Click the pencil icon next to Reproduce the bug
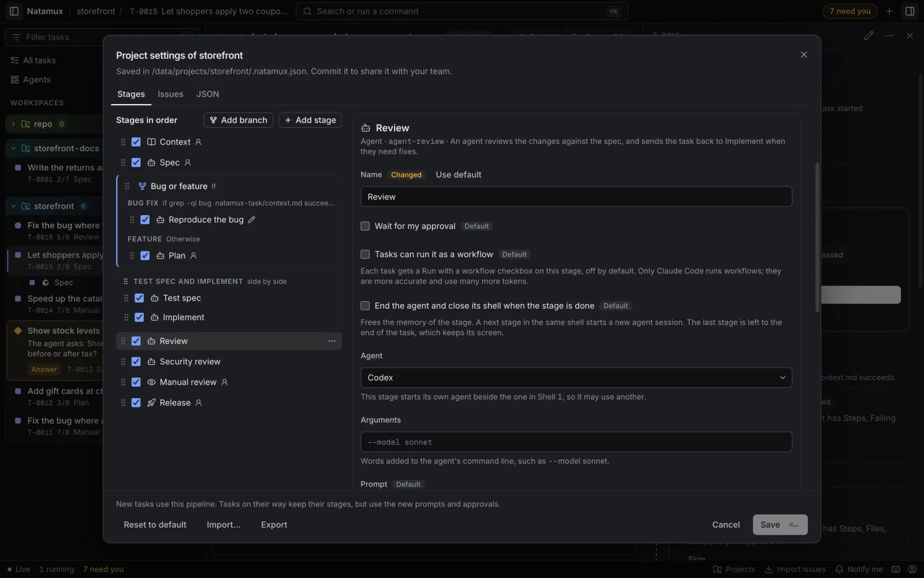Viewport: 924px width, 578px height. 252,220
